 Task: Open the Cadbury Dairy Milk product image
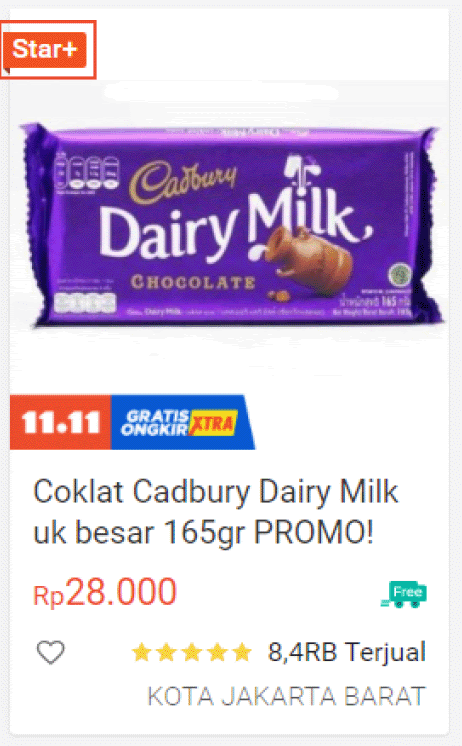point(230,226)
